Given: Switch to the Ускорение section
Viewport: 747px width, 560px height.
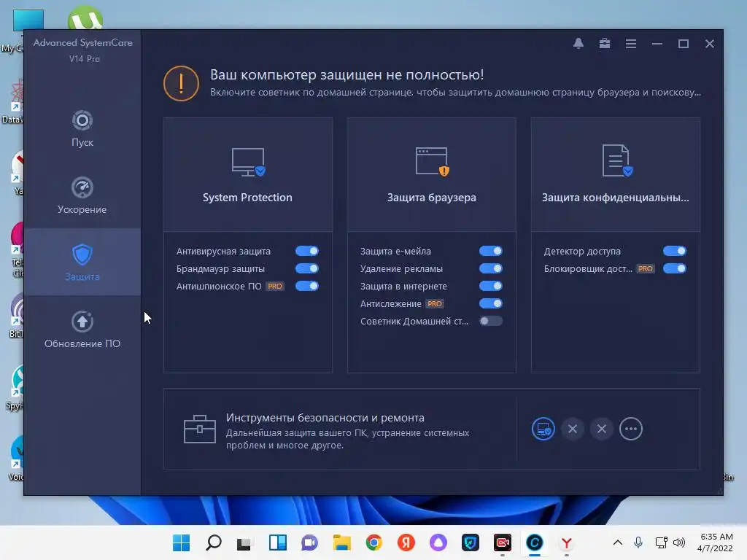Looking at the screenshot, I should click(82, 195).
